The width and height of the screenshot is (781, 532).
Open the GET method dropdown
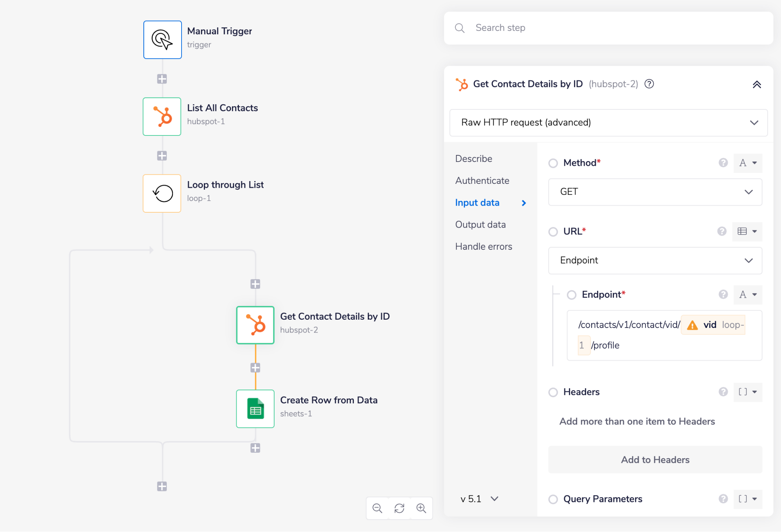654,192
